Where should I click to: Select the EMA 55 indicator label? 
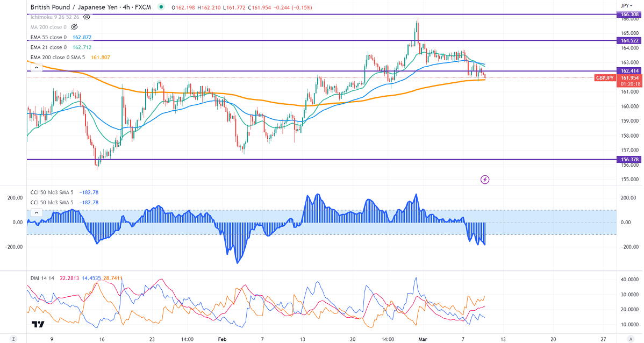click(x=48, y=37)
